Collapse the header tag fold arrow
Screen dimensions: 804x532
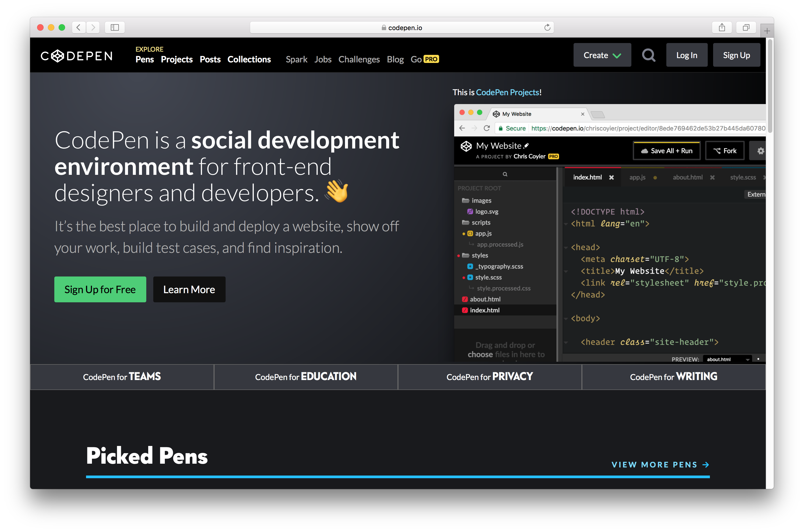pos(565,342)
